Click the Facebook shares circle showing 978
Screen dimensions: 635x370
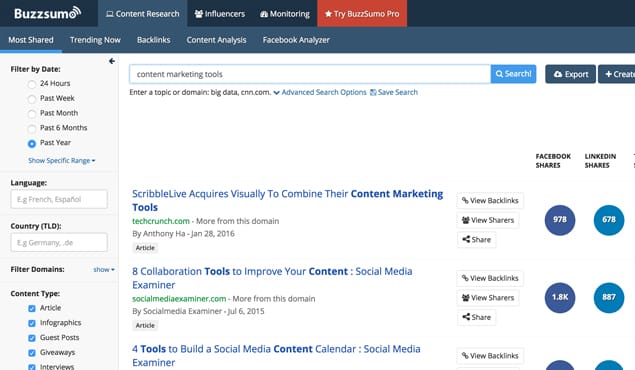coord(560,220)
